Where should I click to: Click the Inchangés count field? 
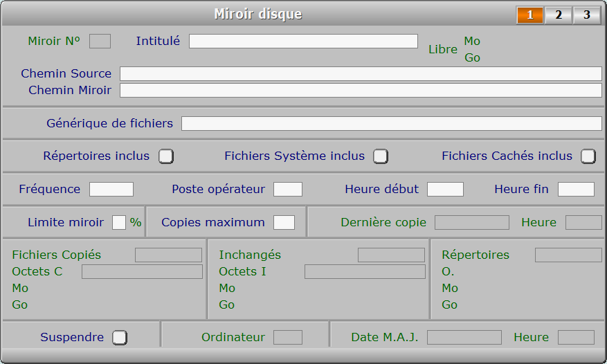(391, 255)
